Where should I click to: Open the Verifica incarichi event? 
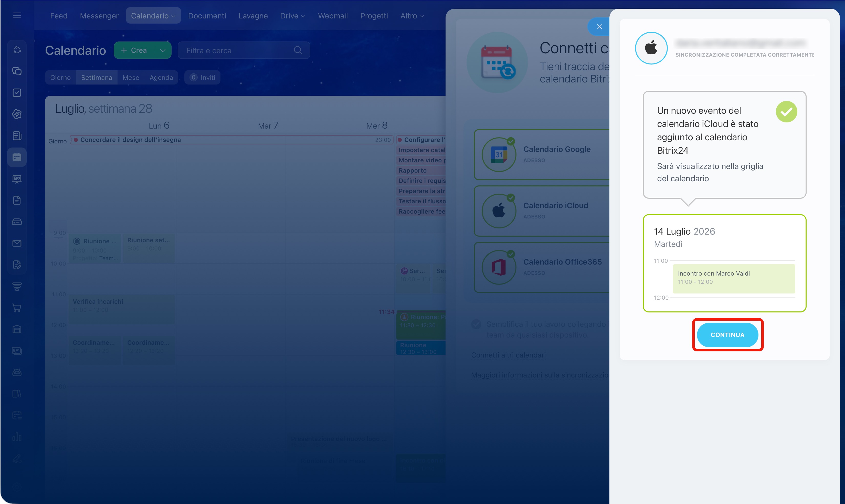(122, 309)
